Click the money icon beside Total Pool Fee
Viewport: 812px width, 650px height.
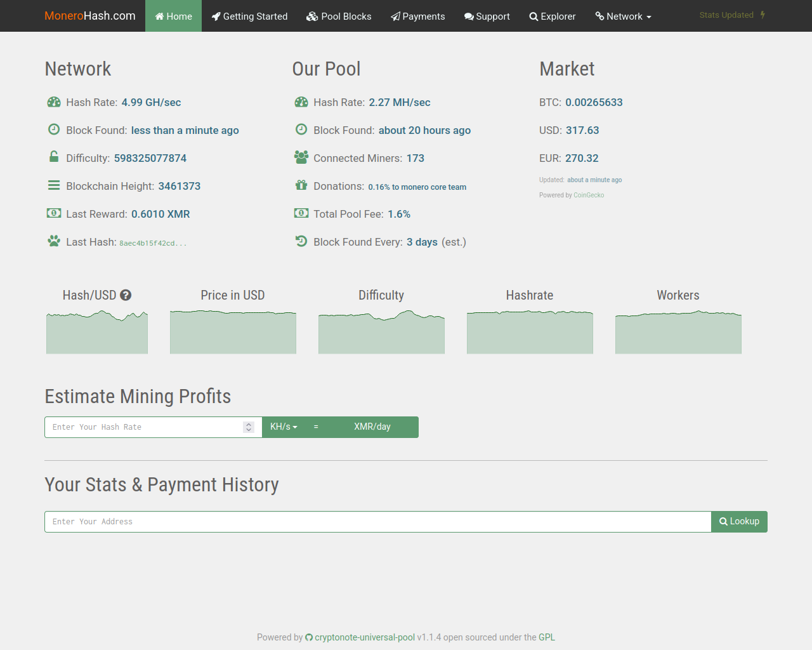301,213
